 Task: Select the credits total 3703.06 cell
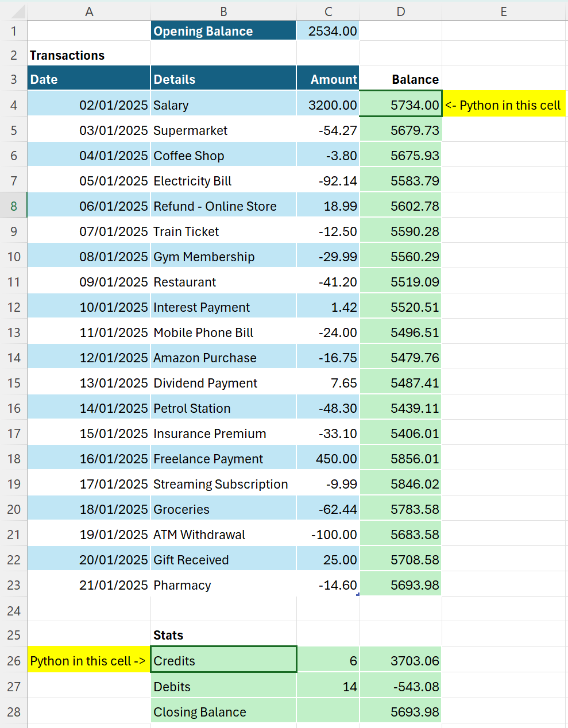(400, 661)
